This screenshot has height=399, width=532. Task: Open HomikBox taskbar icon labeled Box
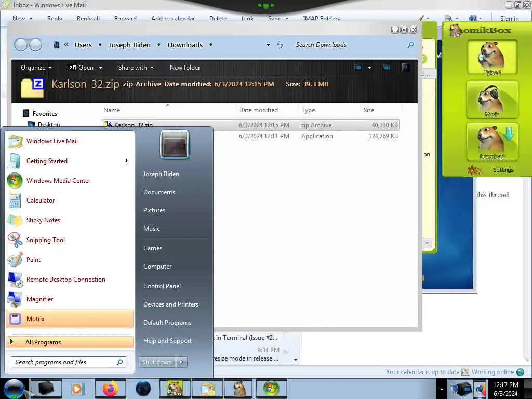point(175,389)
